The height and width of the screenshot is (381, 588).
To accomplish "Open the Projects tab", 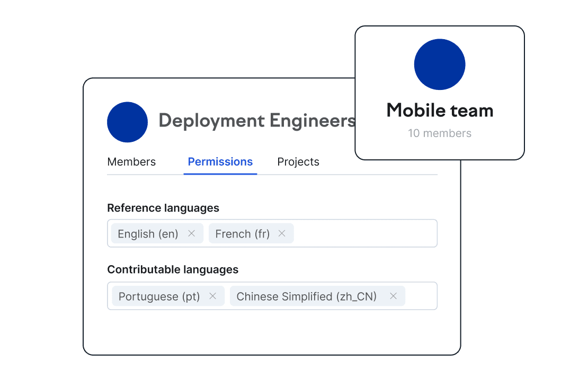I will (298, 162).
